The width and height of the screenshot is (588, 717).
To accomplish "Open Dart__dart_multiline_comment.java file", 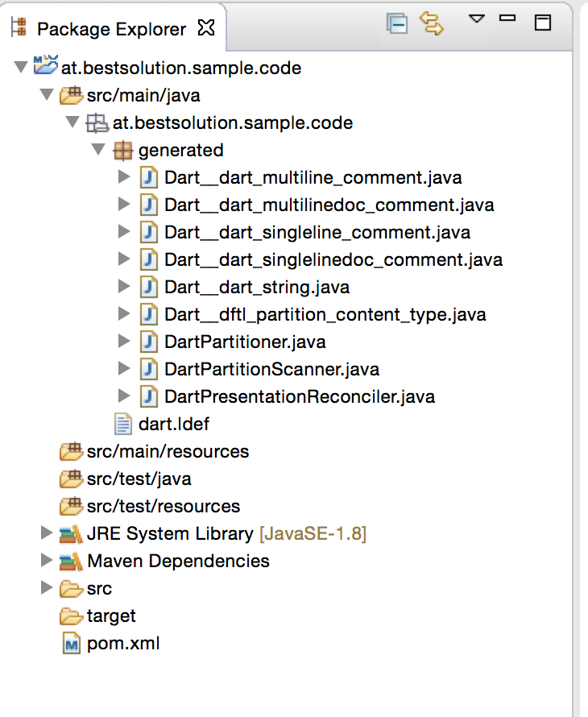I will (x=313, y=177).
